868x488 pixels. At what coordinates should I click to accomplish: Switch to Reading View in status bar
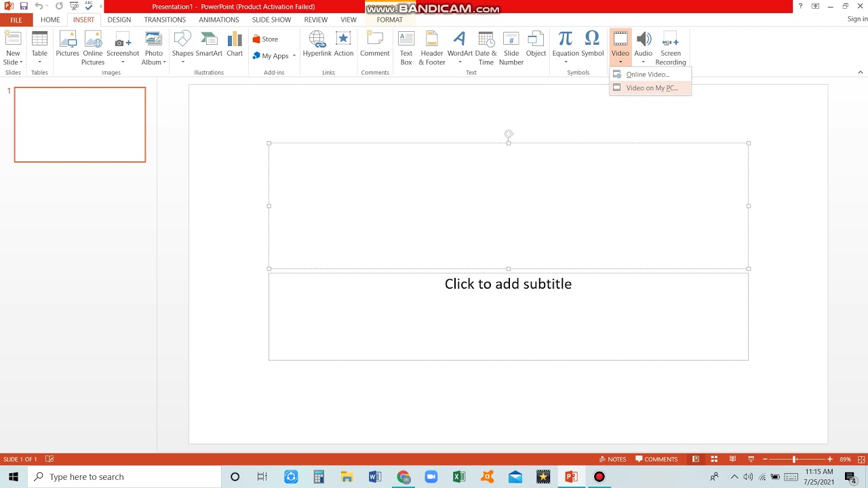click(x=732, y=459)
